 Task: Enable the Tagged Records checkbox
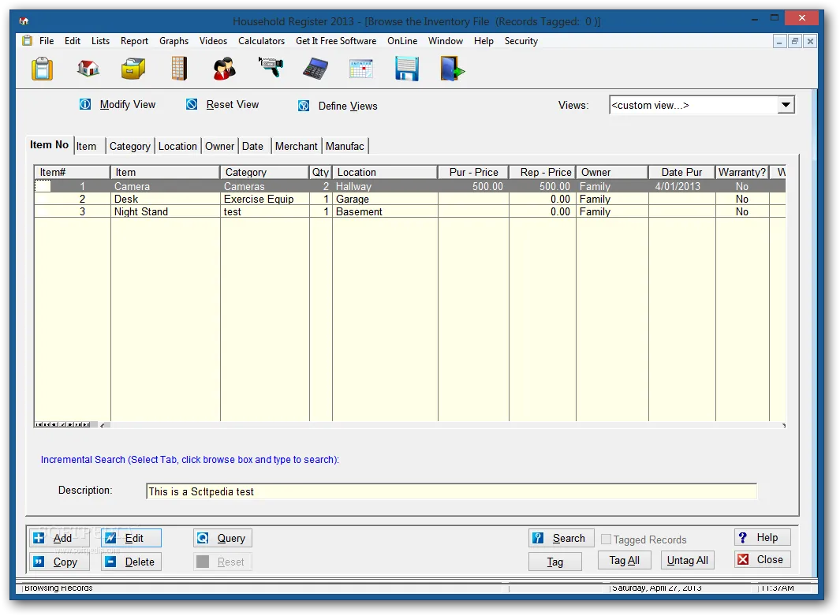605,539
